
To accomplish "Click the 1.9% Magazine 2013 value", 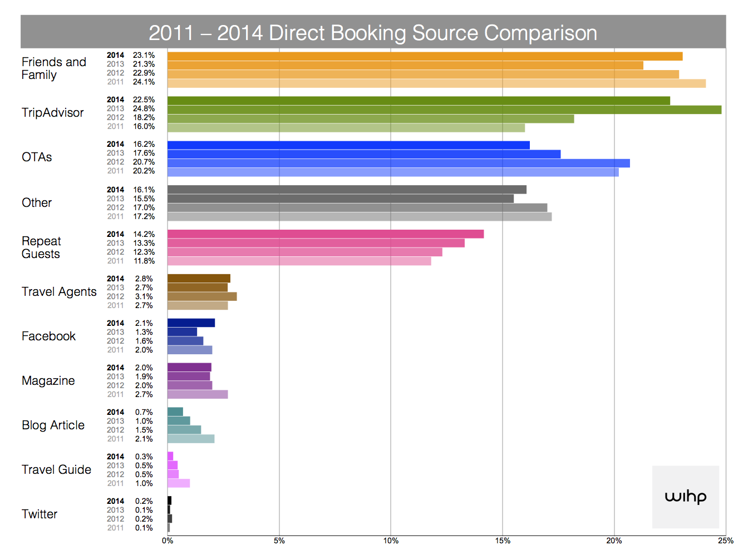I will (x=144, y=376).
